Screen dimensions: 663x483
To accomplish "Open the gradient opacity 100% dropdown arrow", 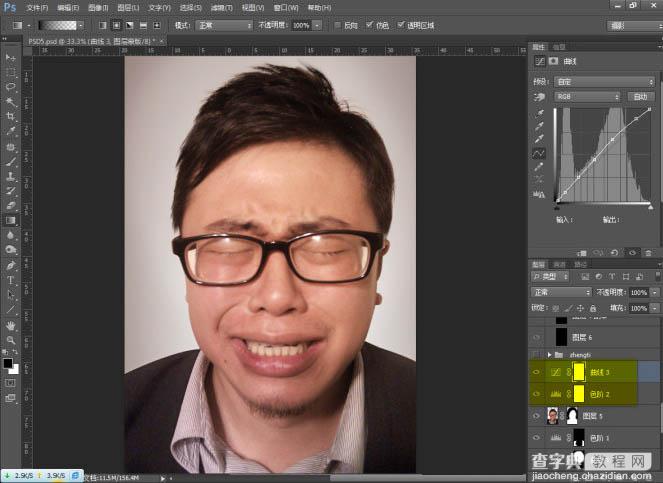I will click(x=317, y=25).
